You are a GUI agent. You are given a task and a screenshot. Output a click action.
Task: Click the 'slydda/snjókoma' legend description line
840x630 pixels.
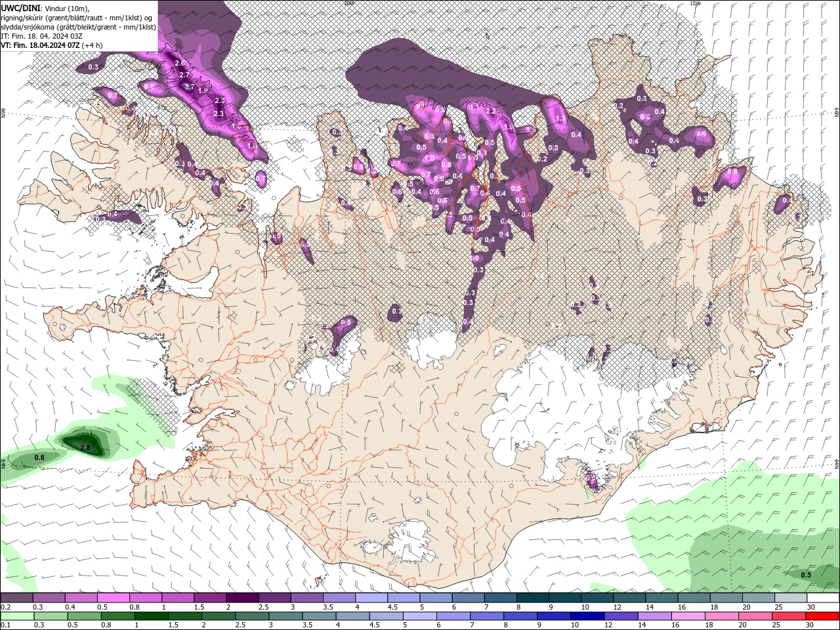coord(78,27)
